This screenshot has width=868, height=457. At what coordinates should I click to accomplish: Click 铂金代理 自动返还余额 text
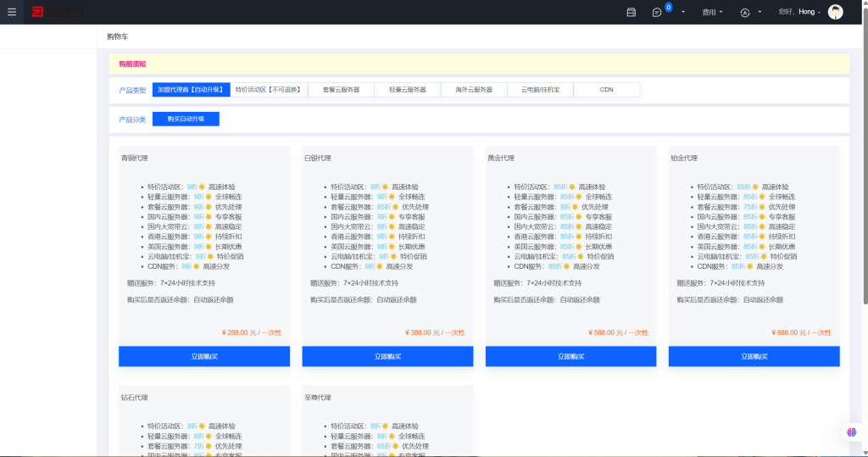click(x=763, y=299)
